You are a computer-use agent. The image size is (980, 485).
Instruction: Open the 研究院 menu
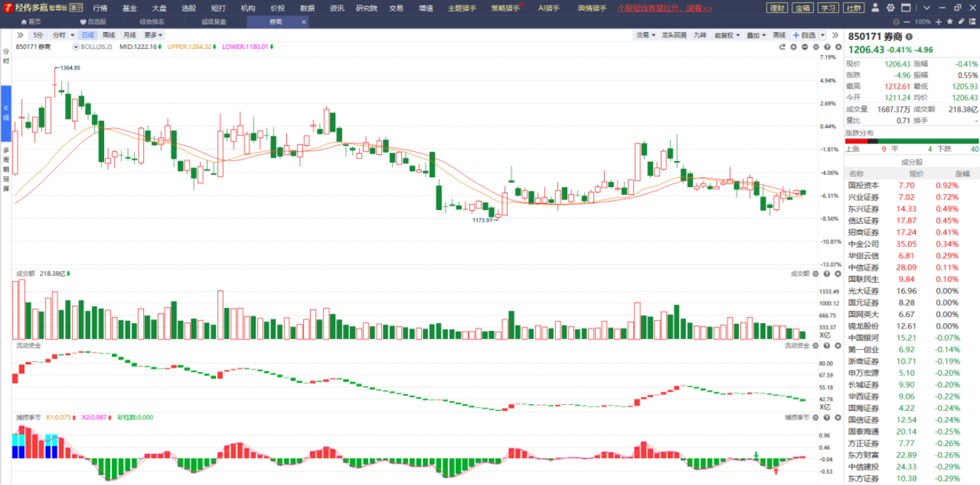(366, 8)
